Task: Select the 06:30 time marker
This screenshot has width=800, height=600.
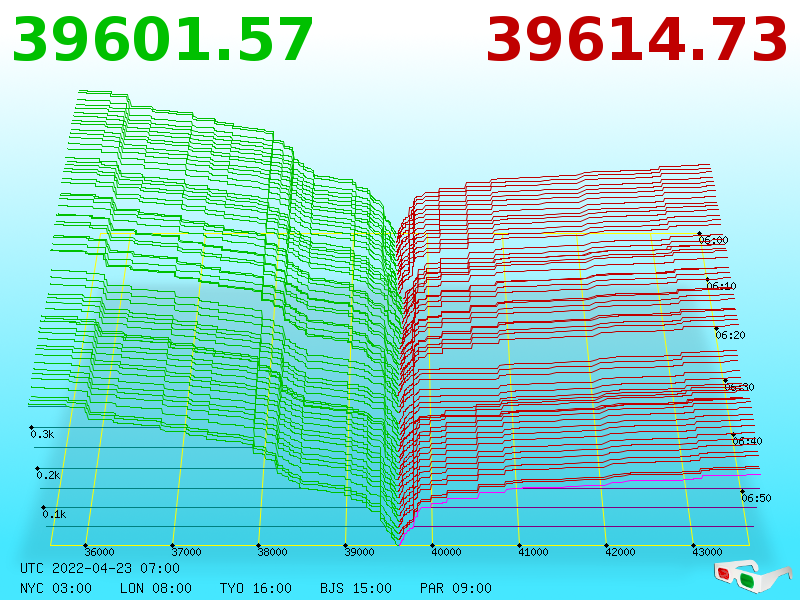Action: (739, 387)
